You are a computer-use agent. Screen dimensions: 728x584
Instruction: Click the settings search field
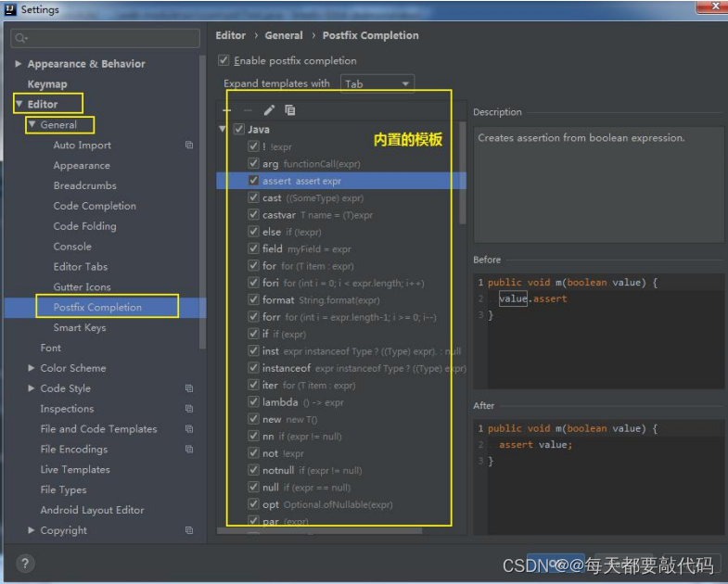pos(106,38)
